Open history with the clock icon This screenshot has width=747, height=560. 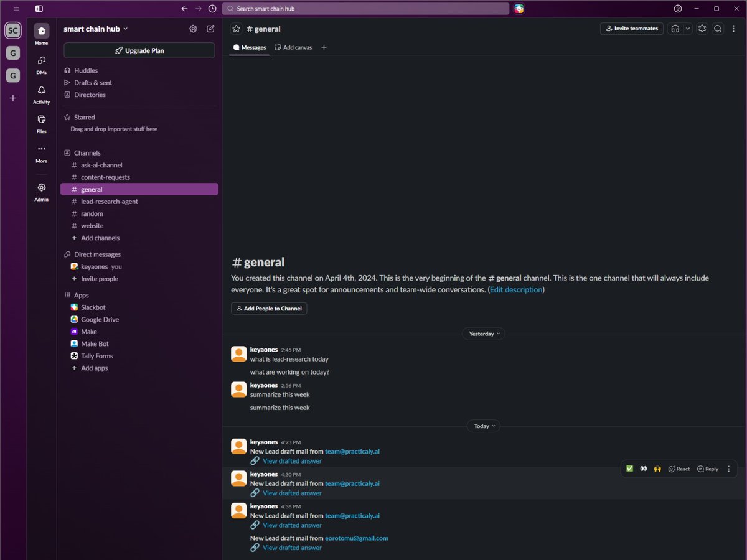212,9
